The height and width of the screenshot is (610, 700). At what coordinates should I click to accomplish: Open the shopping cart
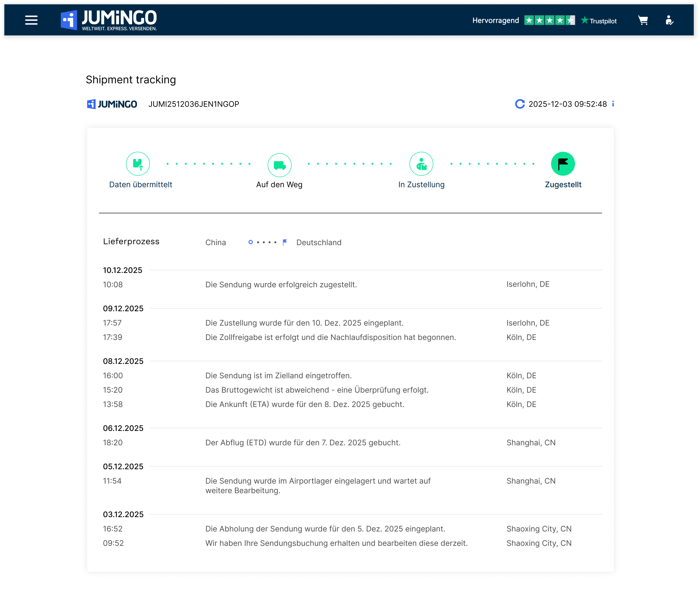(x=643, y=20)
